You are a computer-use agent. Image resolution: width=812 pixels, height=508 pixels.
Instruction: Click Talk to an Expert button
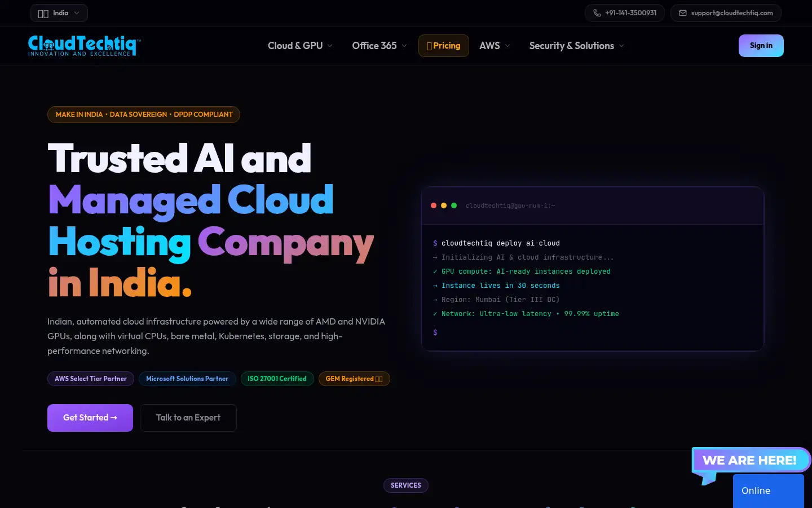(x=188, y=418)
